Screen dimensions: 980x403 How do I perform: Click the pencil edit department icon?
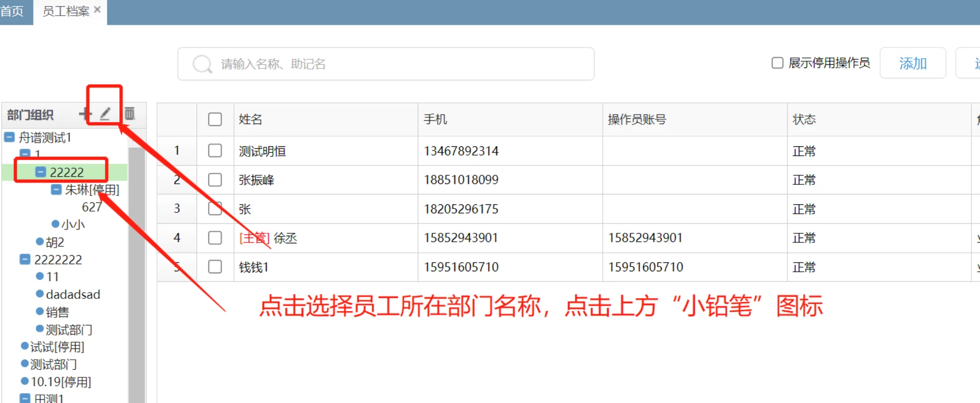[x=105, y=114]
